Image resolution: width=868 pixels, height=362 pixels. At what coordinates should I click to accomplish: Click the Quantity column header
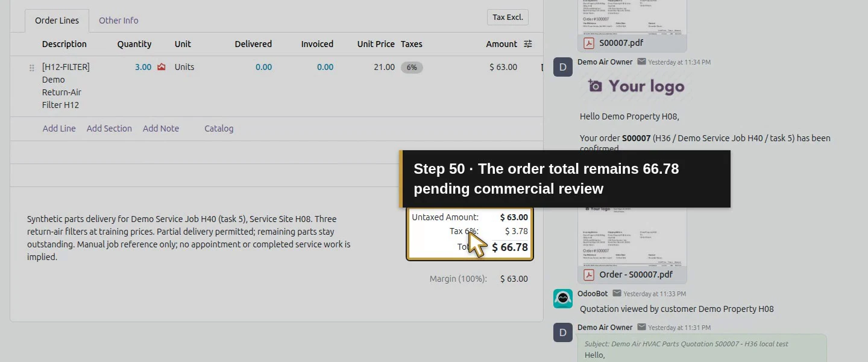tap(134, 44)
